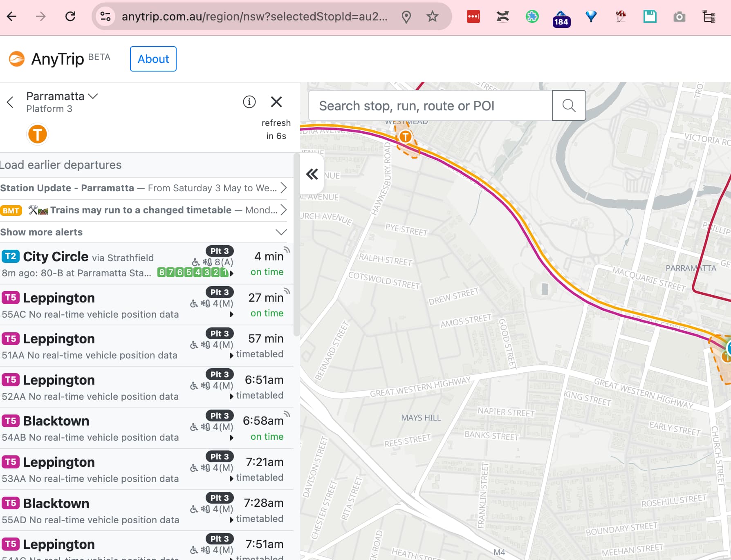
Task: Open T5 Leppington 27 min departure
Action: (x=146, y=305)
